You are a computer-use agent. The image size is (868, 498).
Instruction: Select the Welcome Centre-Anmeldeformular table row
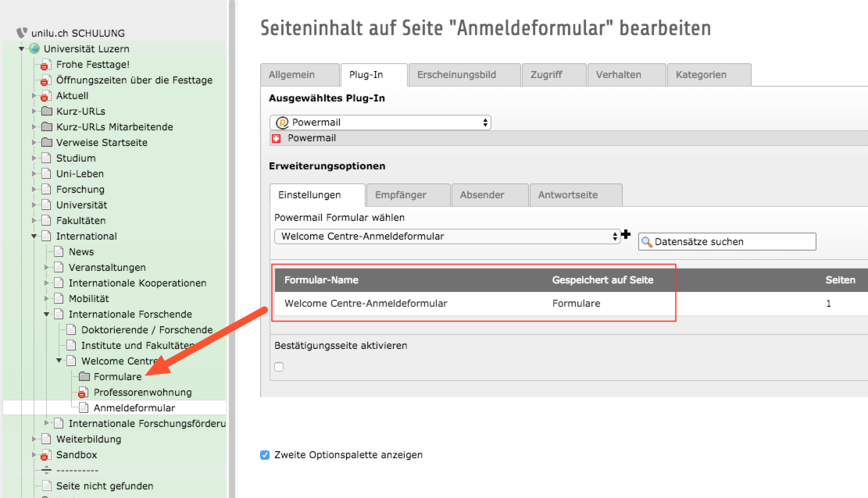pyautogui.click(x=571, y=303)
